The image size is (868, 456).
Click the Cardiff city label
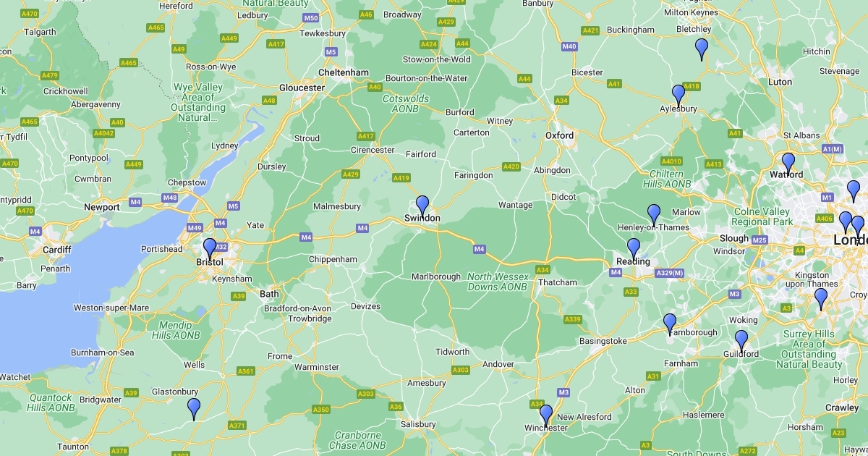pyautogui.click(x=57, y=250)
